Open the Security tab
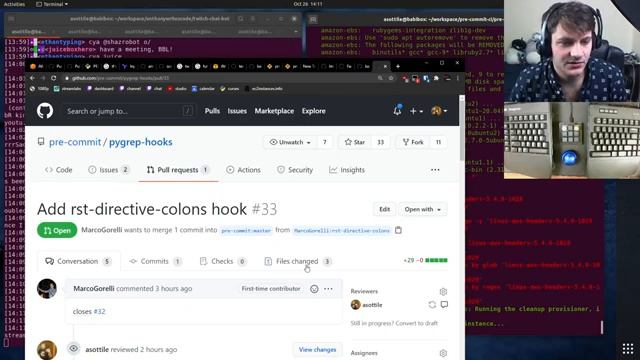Viewport: 640px width, 360px height. coord(295,170)
